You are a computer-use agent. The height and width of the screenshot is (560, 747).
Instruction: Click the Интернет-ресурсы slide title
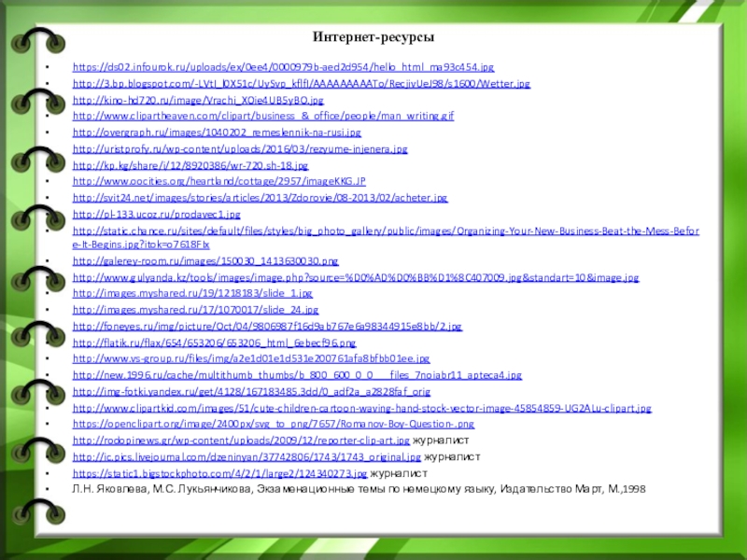pos(373,37)
